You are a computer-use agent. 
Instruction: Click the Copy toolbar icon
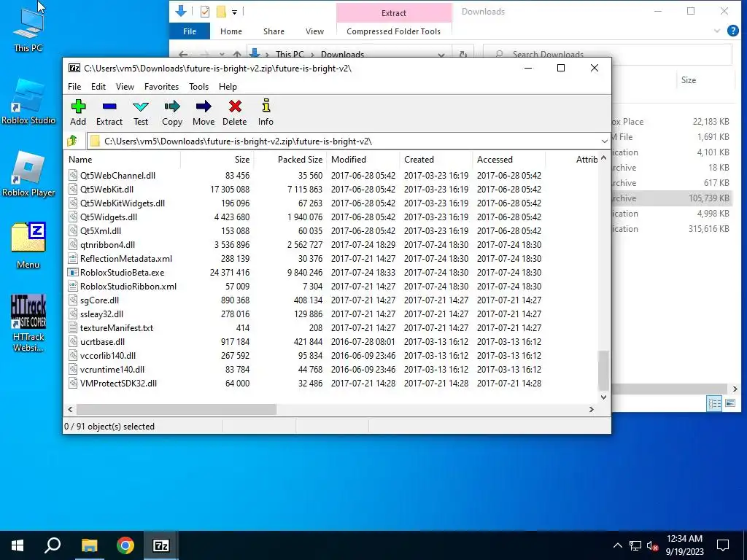click(x=172, y=112)
